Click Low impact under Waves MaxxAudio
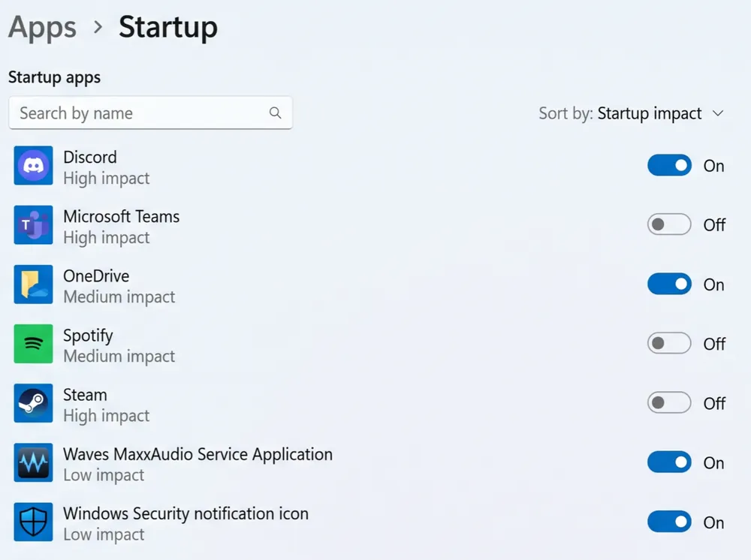The height and width of the screenshot is (560, 751). (x=104, y=475)
